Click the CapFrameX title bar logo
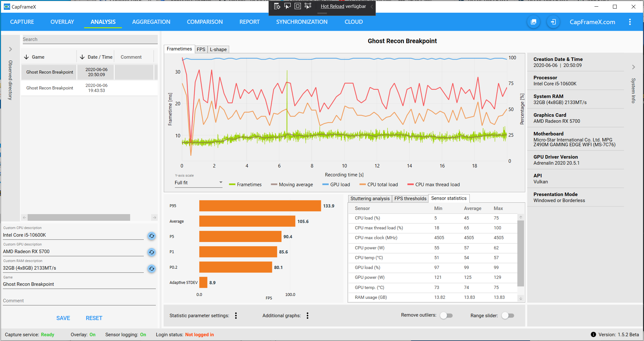The height and width of the screenshot is (341, 644). pos(7,7)
